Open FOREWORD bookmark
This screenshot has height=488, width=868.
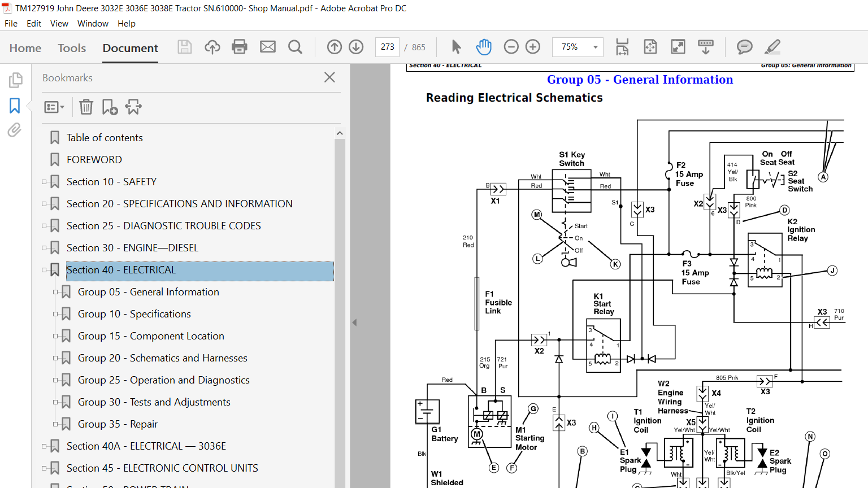94,160
